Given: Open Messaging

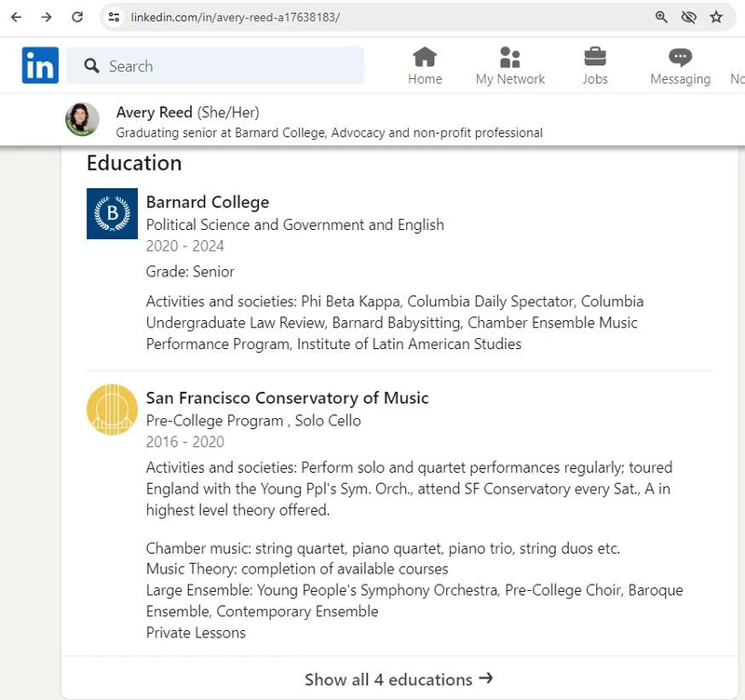Looking at the screenshot, I should 679,58.
